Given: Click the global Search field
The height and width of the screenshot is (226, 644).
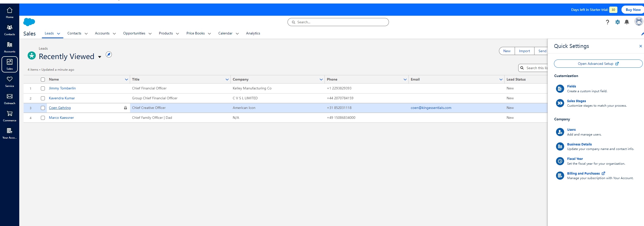Looking at the screenshot, I should 338,22.
